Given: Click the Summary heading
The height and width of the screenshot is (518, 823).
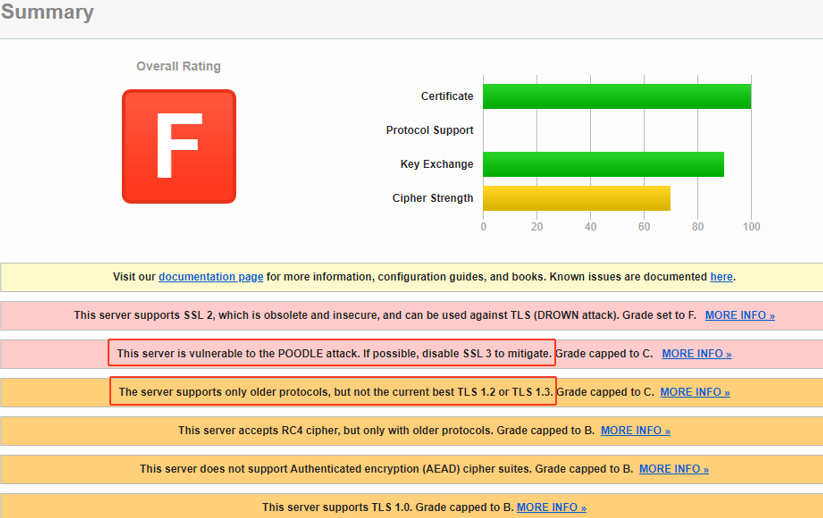Looking at the screenshot, I should [47, 13].
